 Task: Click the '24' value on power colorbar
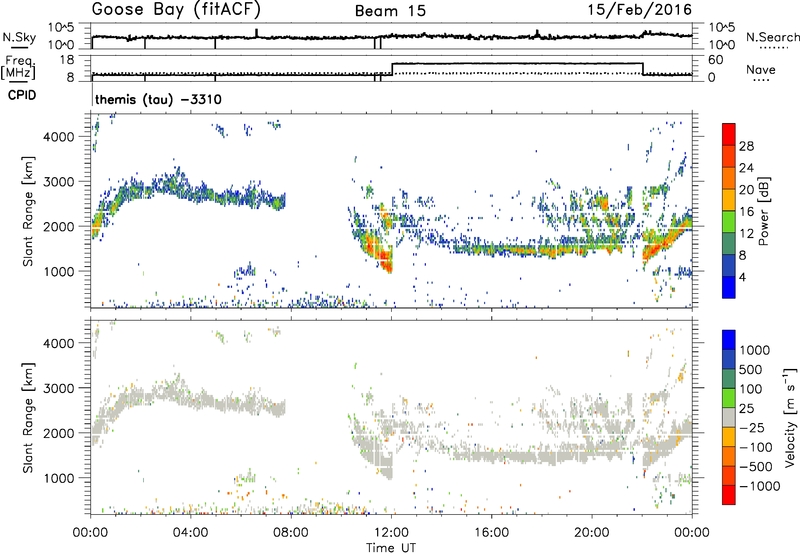[746, 168]
